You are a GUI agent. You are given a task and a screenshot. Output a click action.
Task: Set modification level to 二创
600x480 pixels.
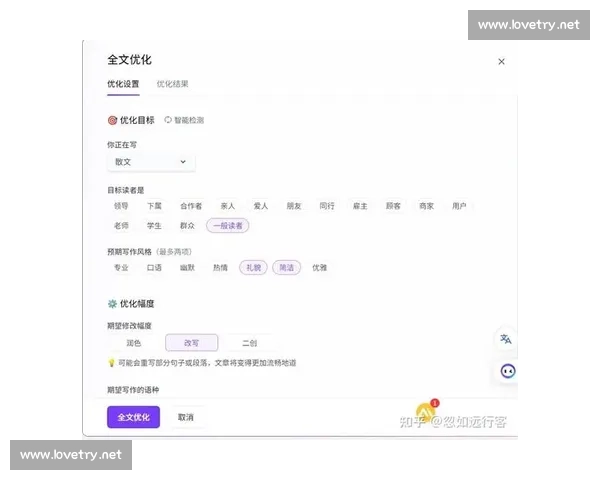249,343
